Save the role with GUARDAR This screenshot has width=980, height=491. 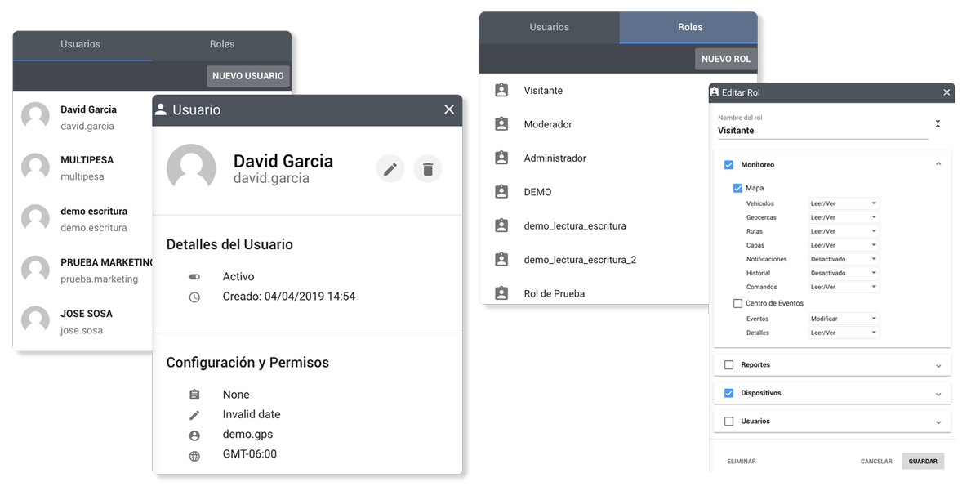click(x=923, y=462)
